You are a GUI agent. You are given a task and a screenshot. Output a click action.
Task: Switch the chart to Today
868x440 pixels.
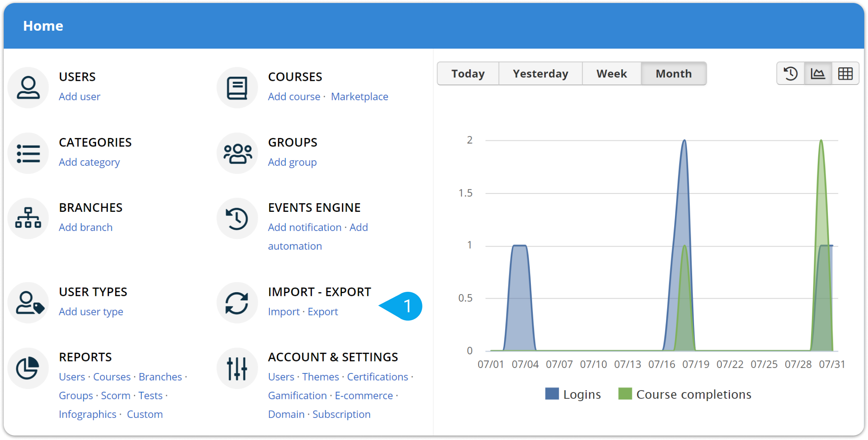tap(468, 74)
